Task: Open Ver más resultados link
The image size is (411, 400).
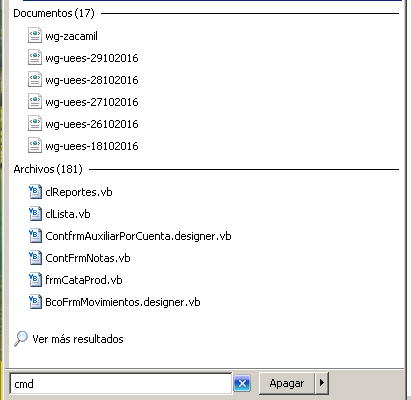Action: point(78,339)
